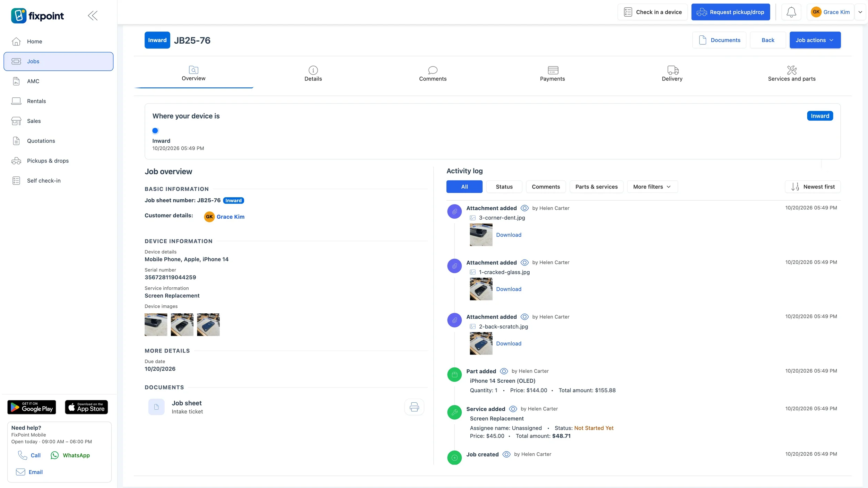Open first device image thumbnail under Device images

156,325
